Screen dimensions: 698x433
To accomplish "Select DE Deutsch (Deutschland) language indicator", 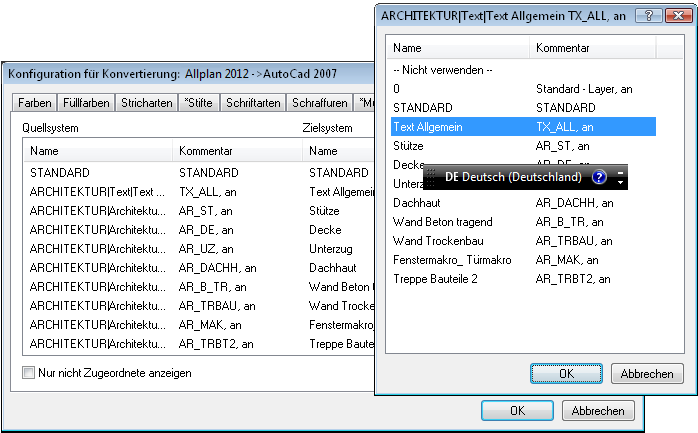I will coord(513,177).
